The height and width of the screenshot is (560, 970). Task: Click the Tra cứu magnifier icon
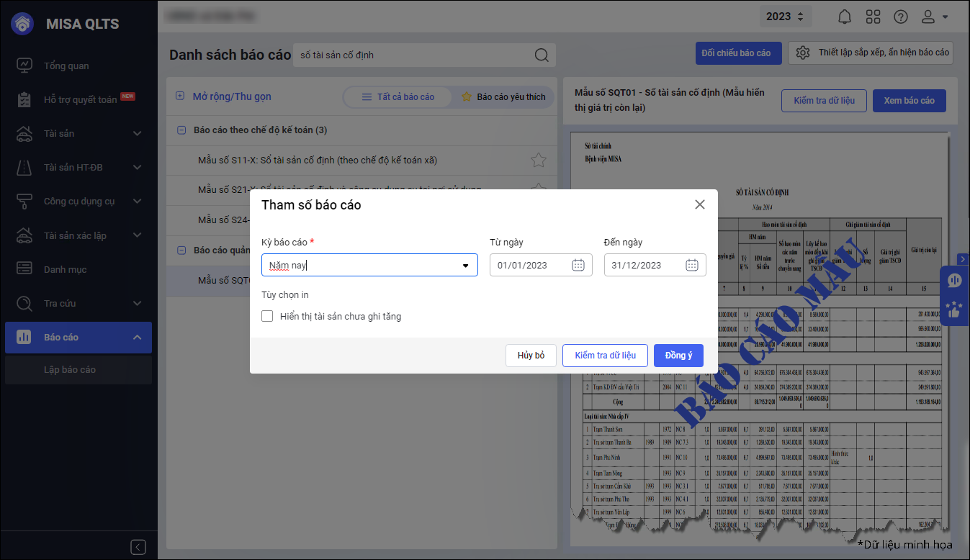(x=24, y=303)
